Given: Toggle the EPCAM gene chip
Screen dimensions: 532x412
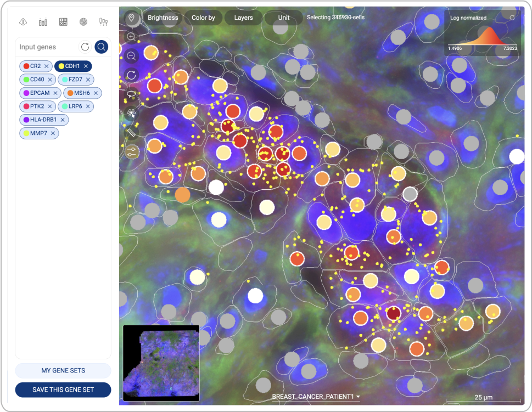Looking at the screenshot, I should coord(36,93).
